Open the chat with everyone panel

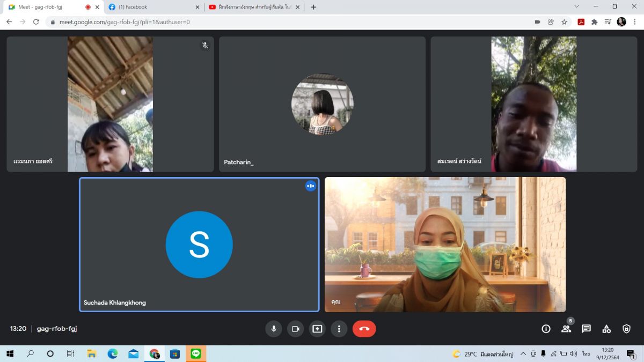tap(586, 329)
